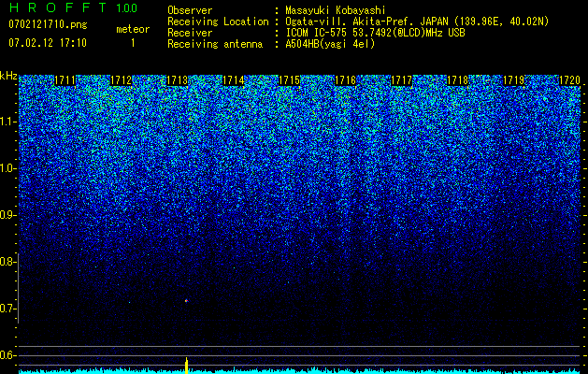Click the bright meteor echo dot in spectrogram
This screenshot has height=374, width=588.
coord(186,300)
